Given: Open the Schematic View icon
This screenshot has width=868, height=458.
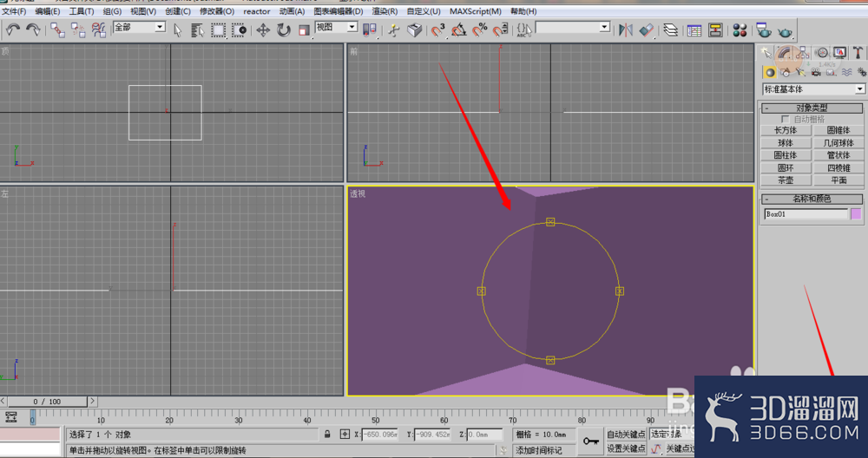Looking at the screenshot, I should pyautogui.click(x=715, y=29).
